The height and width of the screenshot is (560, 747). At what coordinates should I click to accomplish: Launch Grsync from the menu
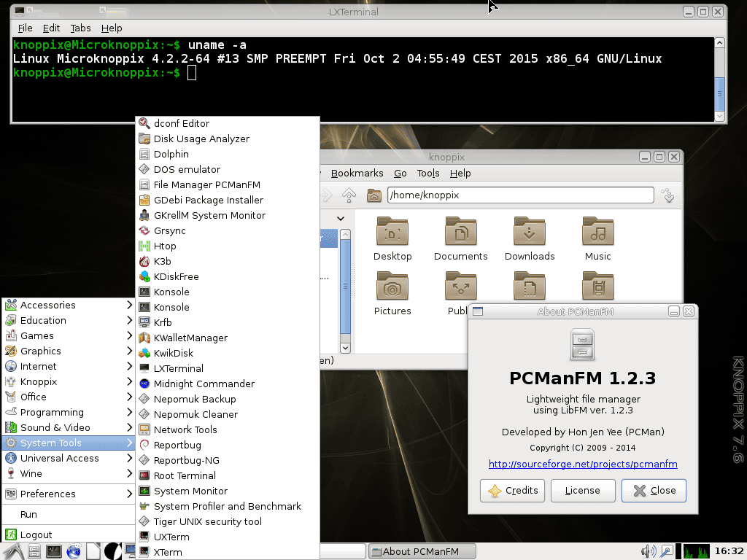click(228, 230)
